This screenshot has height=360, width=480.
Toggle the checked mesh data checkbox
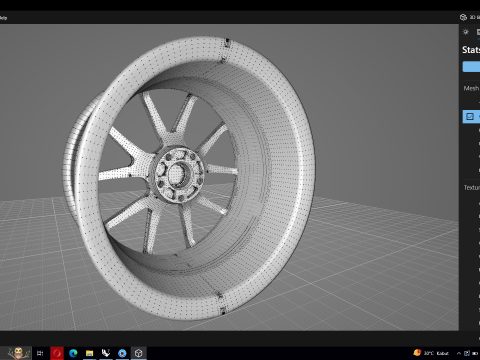pyautogui.click(x=470, y=116)
